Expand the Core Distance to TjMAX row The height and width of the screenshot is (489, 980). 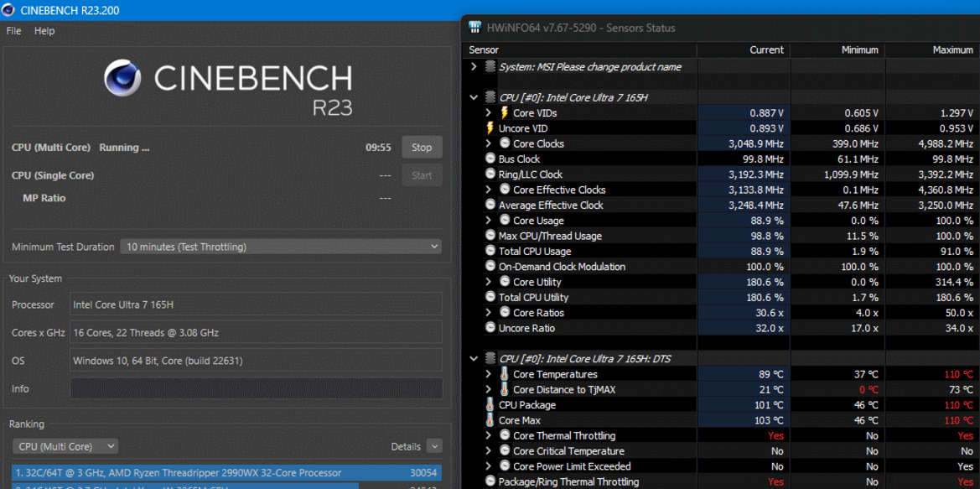click(x=489, y=389)
